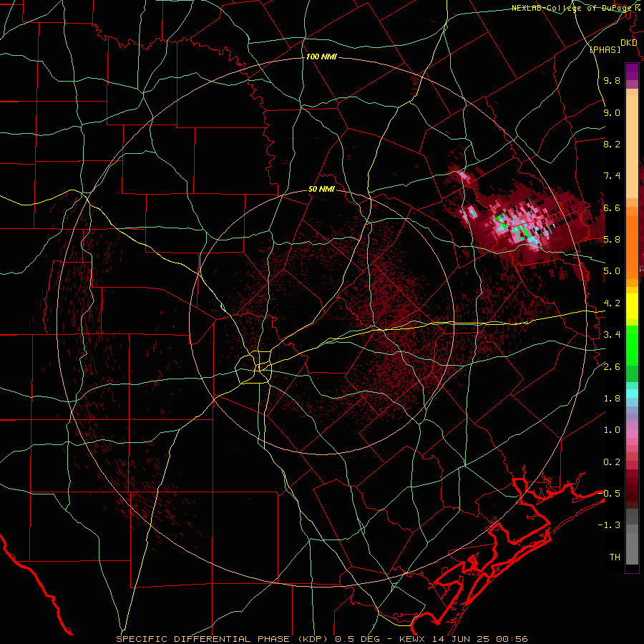Click the "14 JUN 25 00:56" timestamp
Screen dimensions: 644x644
(x=479, y=639)
